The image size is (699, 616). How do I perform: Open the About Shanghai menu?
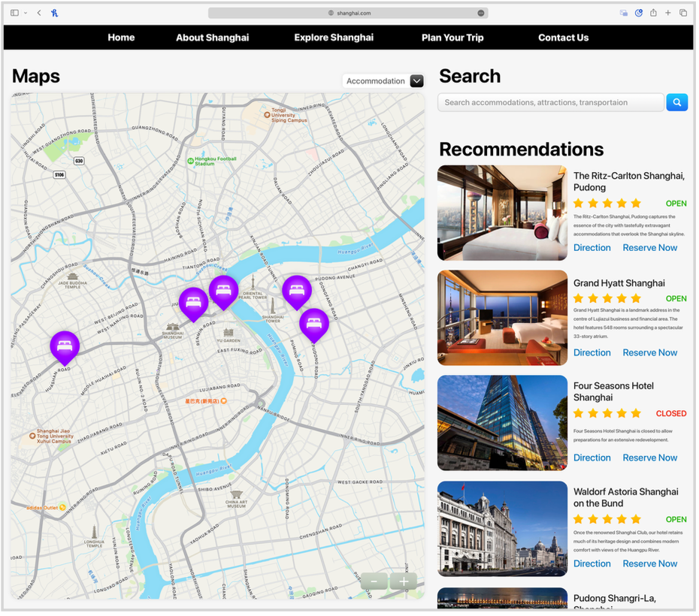click(x=213, y=38)
